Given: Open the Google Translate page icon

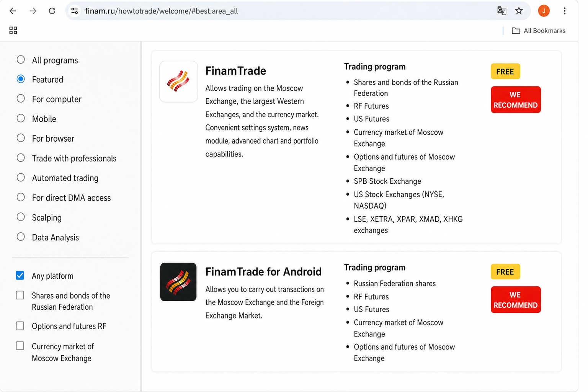Looking at the screenshot, I should 501,11.
